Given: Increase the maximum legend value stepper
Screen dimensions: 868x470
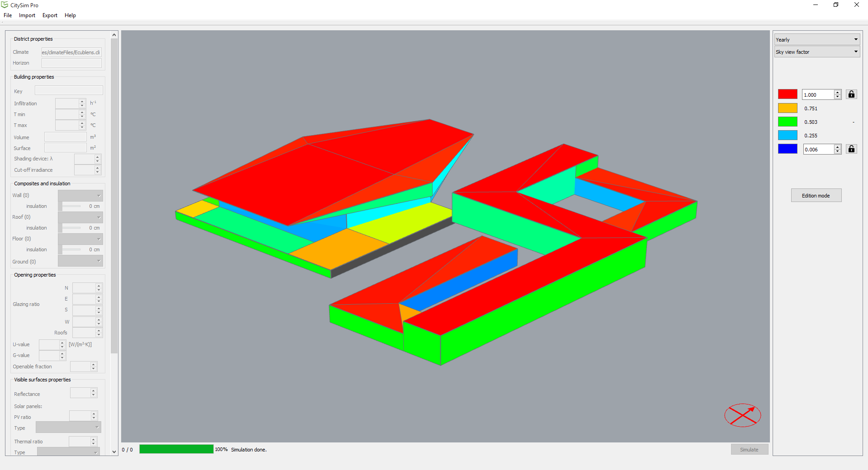Looking at the screenshot, I should click(838, 92).
